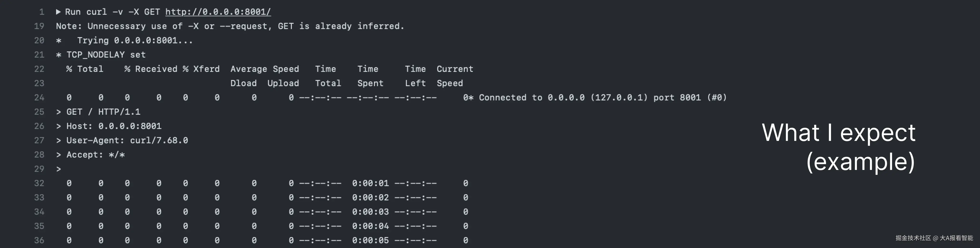Click the 'Trying 0.0.0.0:8001...' log line
The image size is (980, 248).
point(135,40)
